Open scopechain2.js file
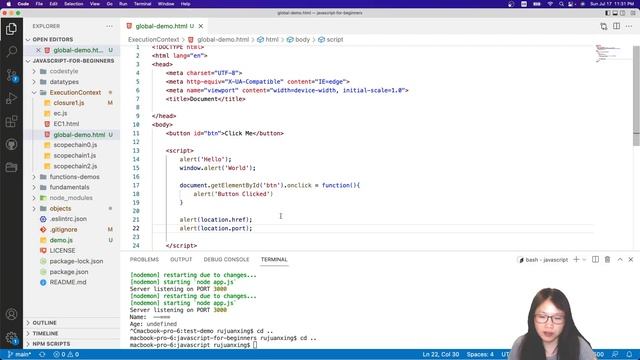The image size is (640, 360). [75, 167]
